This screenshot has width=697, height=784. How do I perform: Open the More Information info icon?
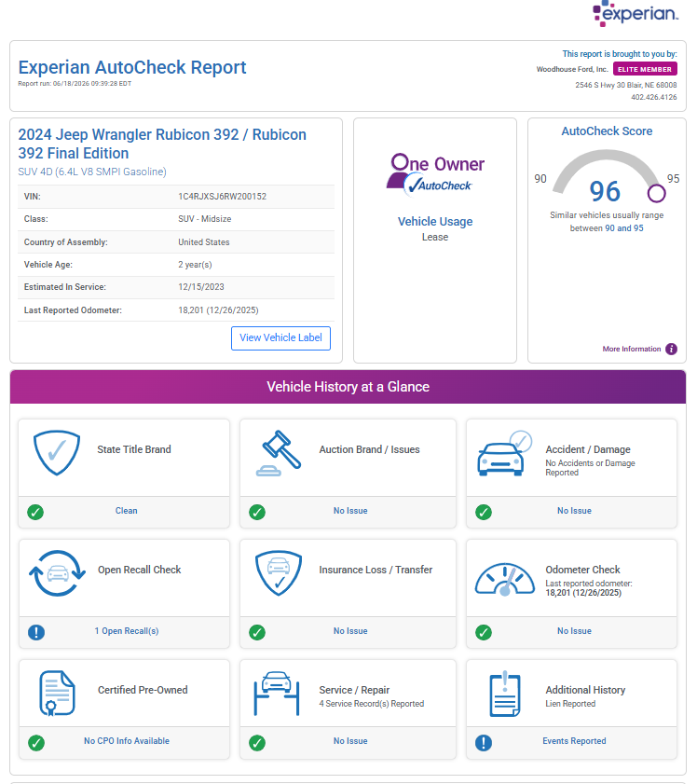672,349
